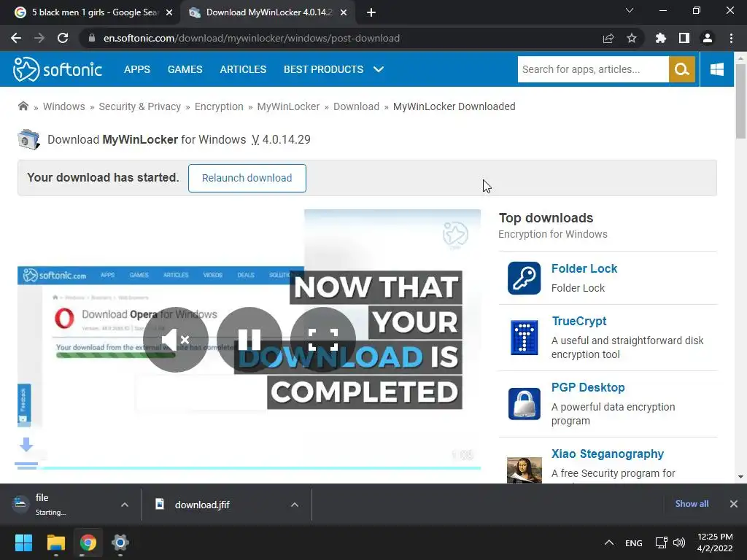Viewport: 747px width, 560px height.
Task: Close the downloads bar
Action: [734, 504]
